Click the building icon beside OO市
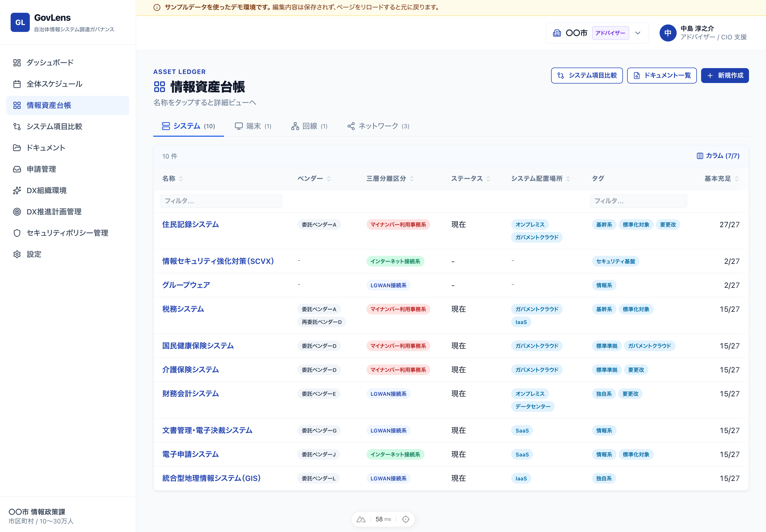766x532 pixels. tap(557, 33)
